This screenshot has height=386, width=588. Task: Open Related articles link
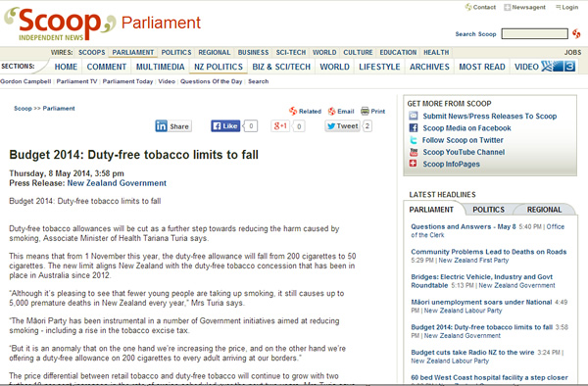305,111
